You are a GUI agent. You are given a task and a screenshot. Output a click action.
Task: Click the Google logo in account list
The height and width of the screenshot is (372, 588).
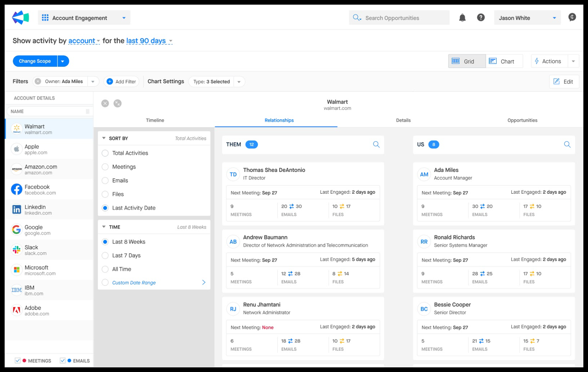[16, 230]
